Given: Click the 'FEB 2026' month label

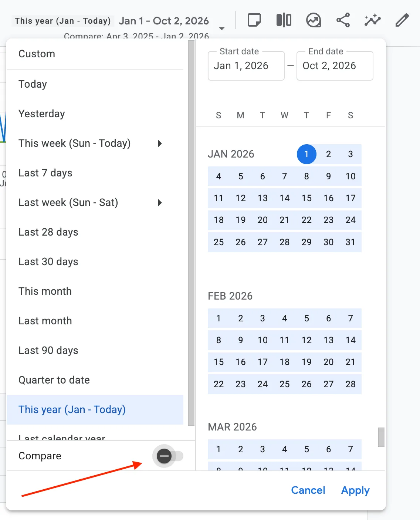Looking at the screenshot, I should point(230,296).
